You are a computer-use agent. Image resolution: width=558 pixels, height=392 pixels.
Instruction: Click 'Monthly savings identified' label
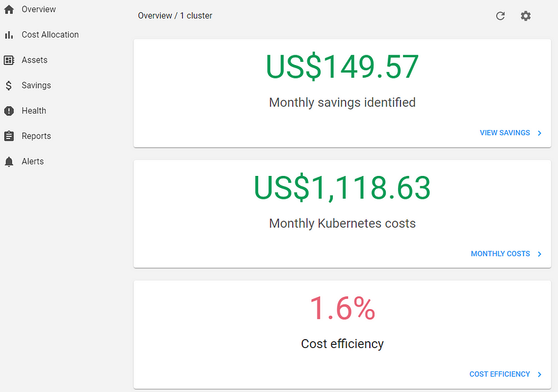point(342,103)
